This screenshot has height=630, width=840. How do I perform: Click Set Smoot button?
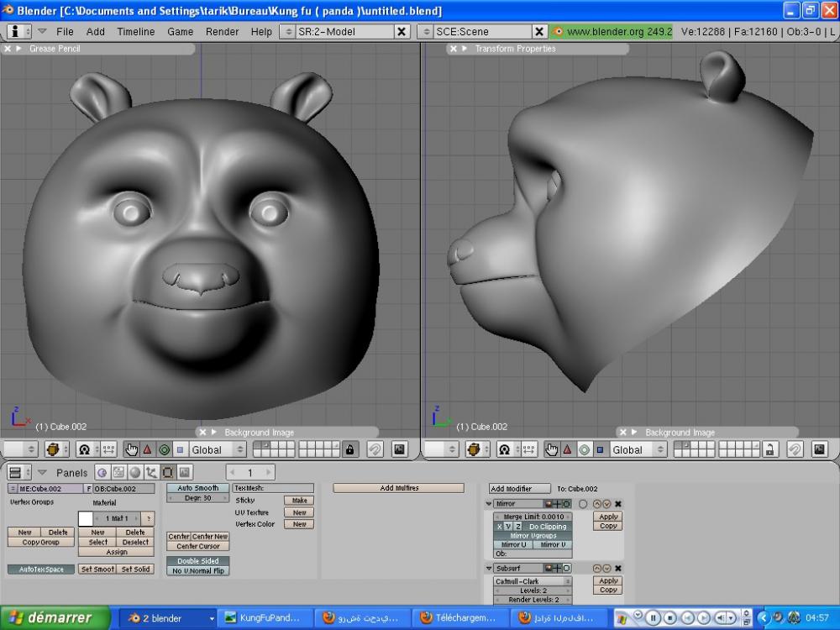pos(97,569)
